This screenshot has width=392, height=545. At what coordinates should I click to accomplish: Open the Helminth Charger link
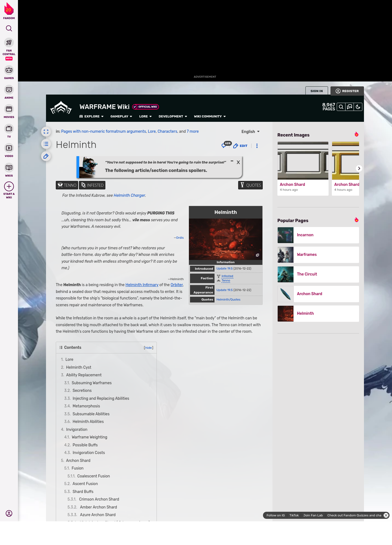pyautogui.click(x=129, y=195)
